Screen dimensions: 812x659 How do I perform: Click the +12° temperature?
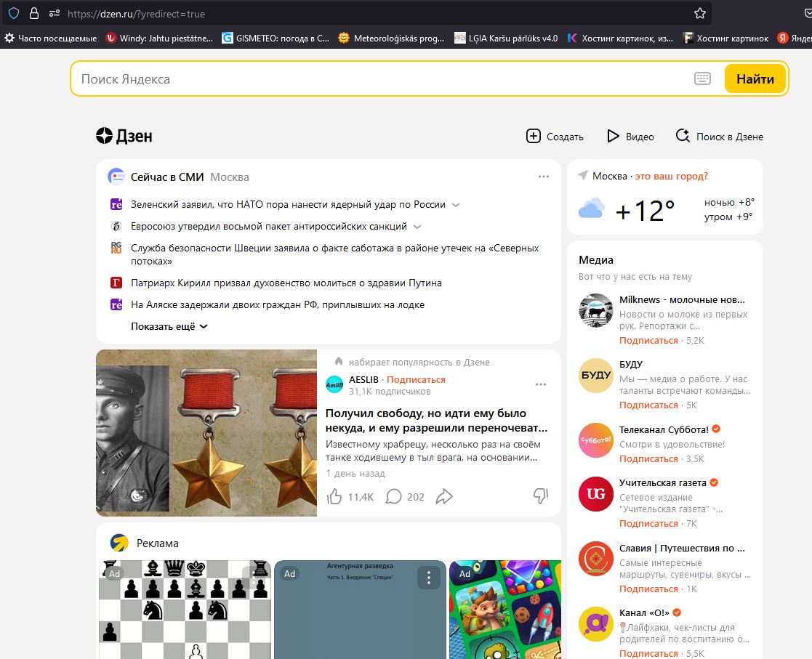pyautogui.click(x=645, y=210)
